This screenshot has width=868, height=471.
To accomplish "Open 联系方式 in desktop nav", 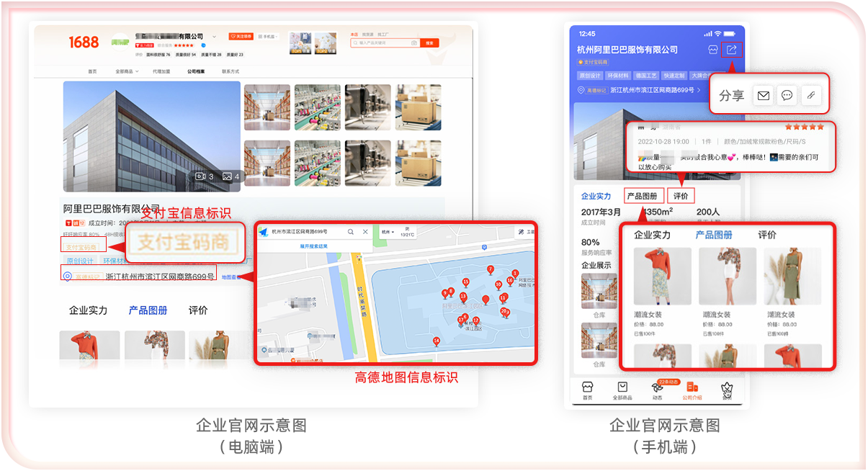I will (x=231, y=71).
